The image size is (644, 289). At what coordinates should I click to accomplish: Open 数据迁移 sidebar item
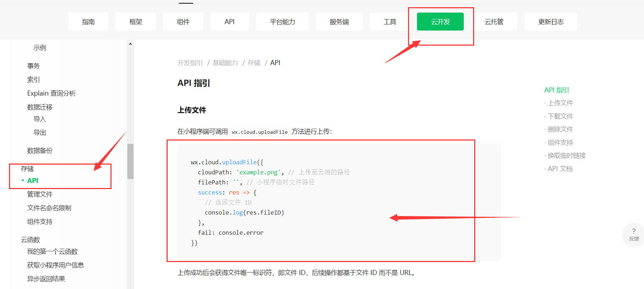point(40,107)
